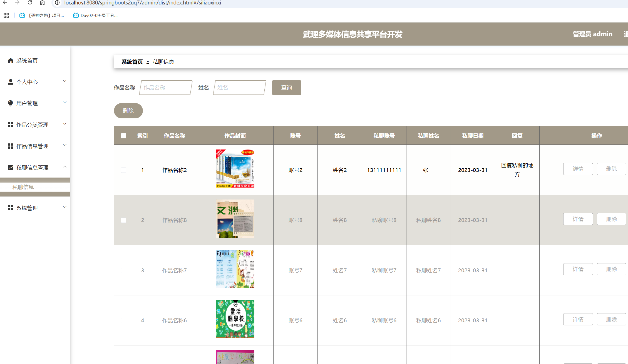Screen dimensions: 628x364
Task: Click the page title 武理多媒体信息共享平台开发
Action: (353, 34)
